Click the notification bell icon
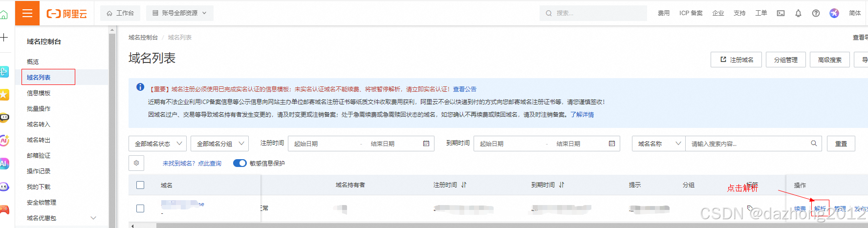The width and height of the screenshot is (868, 228). [x=798, y=13]
